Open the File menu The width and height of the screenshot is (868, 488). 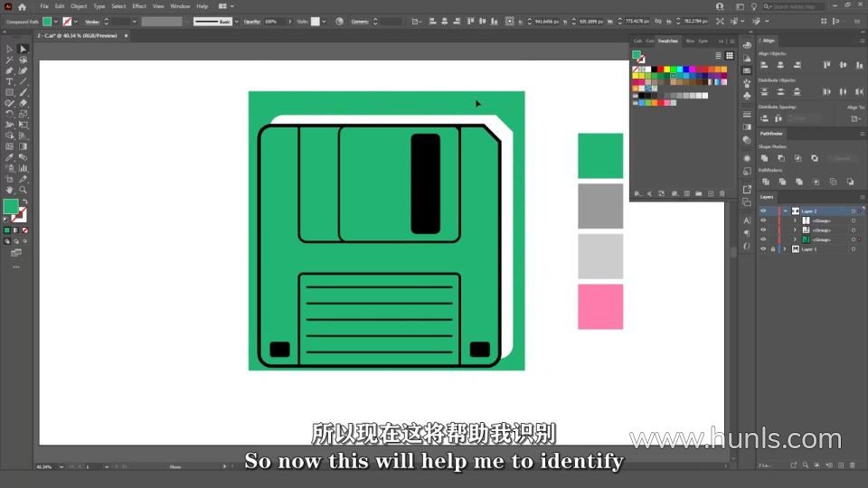[x=44, y=6]
